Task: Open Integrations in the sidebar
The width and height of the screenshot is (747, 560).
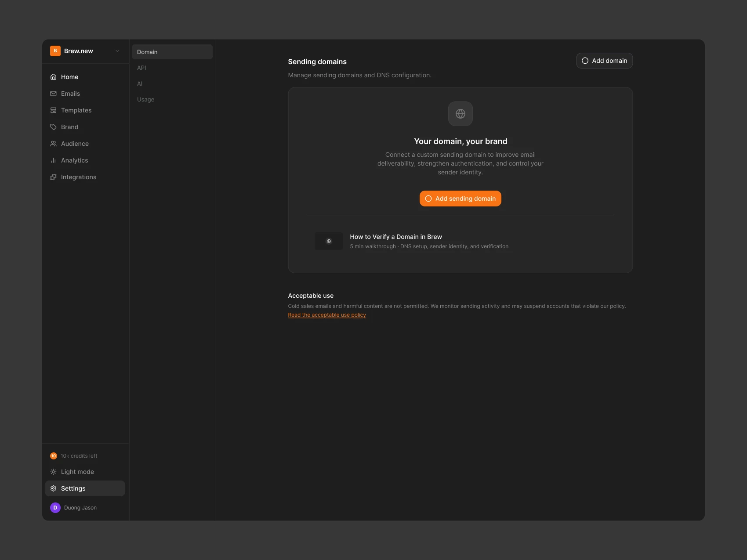Action: pyautogui.click(x=85, y=177)
